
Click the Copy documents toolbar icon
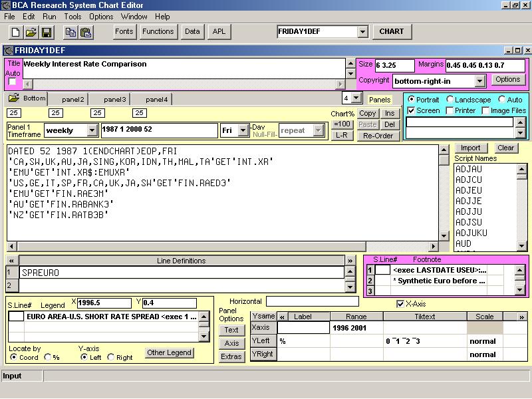pyautogui.click(x=70, y=32)
